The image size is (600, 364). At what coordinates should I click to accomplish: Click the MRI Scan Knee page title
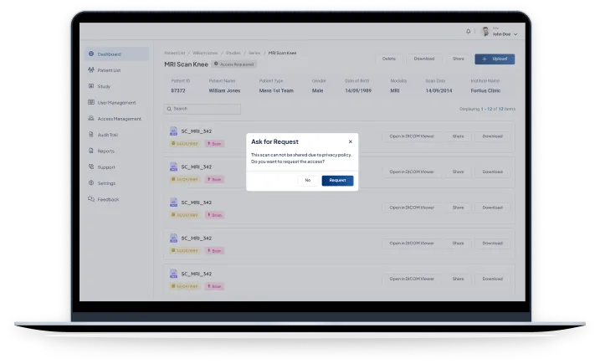click(x=187, y=64)
